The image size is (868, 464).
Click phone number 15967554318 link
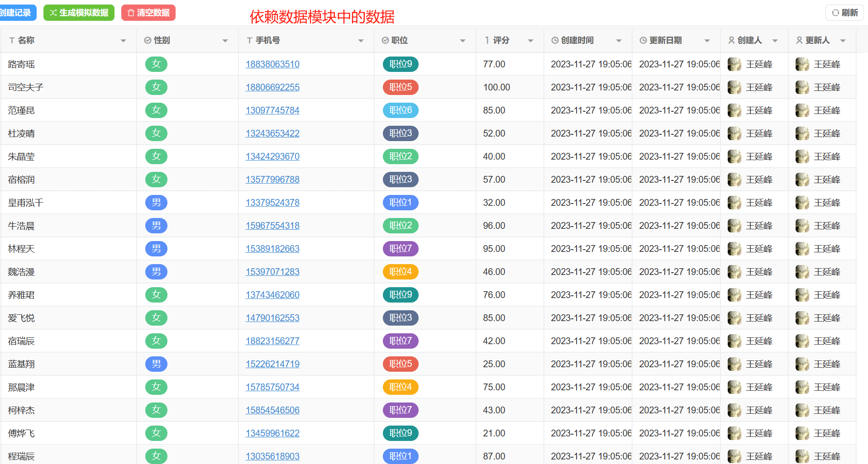[x=272, y=226]
